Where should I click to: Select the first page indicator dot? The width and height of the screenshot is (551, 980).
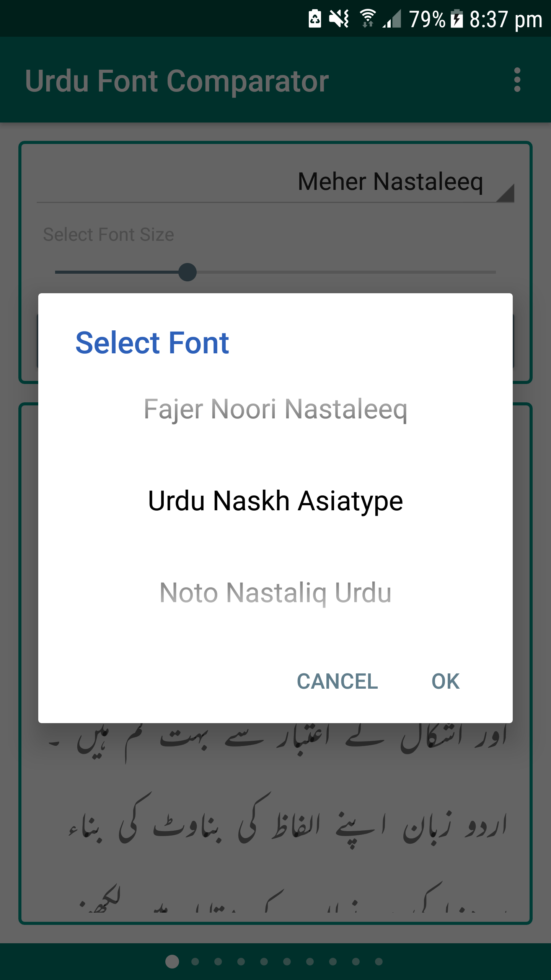click(x=172, y=961)
